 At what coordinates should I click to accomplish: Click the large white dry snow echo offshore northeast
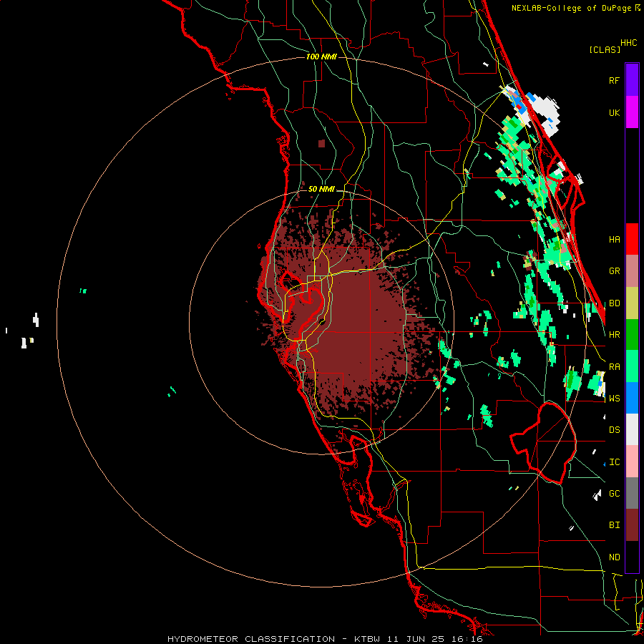tap(545, 113)
